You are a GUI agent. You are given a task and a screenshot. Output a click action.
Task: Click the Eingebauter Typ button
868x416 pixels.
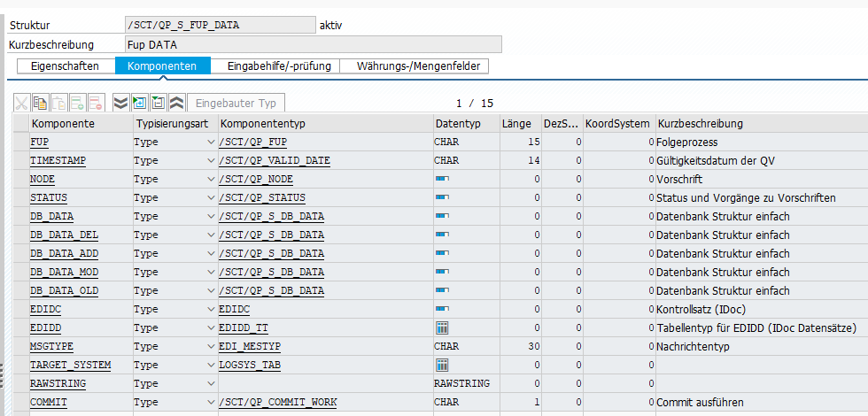(x=236, y=103)
